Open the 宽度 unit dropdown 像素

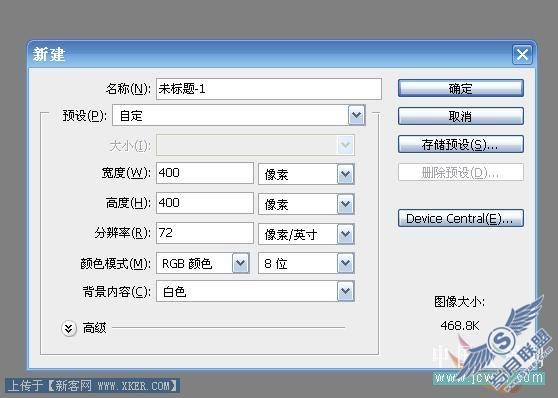(306, 174)
